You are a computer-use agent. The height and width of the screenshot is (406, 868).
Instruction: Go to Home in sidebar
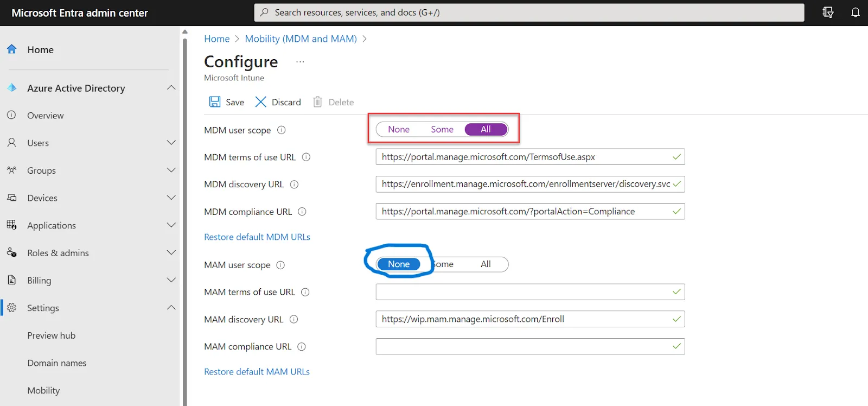(x=41, y=49)
